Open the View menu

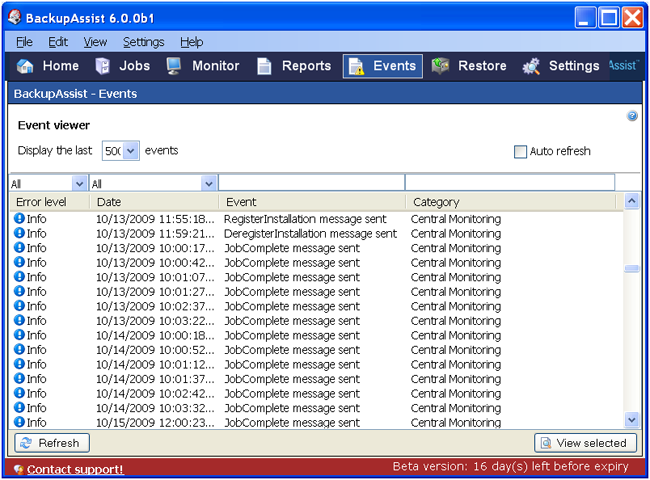tap(95, 42)
